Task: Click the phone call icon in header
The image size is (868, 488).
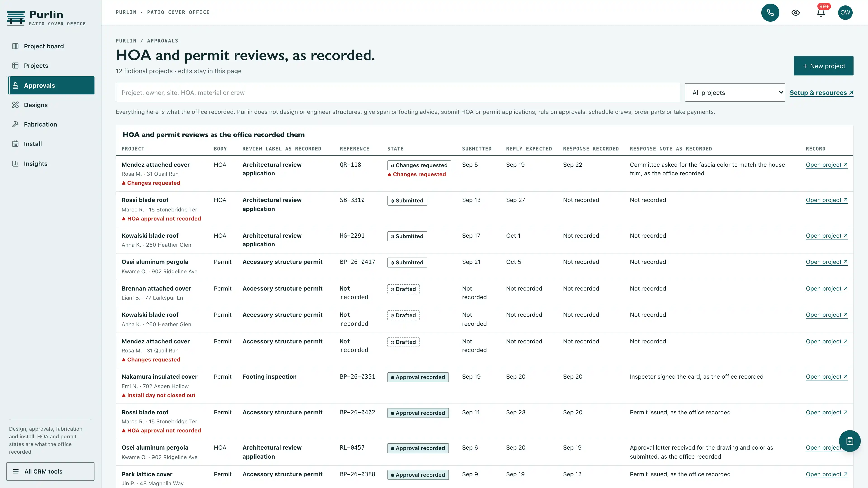Action: coord(770,12)
